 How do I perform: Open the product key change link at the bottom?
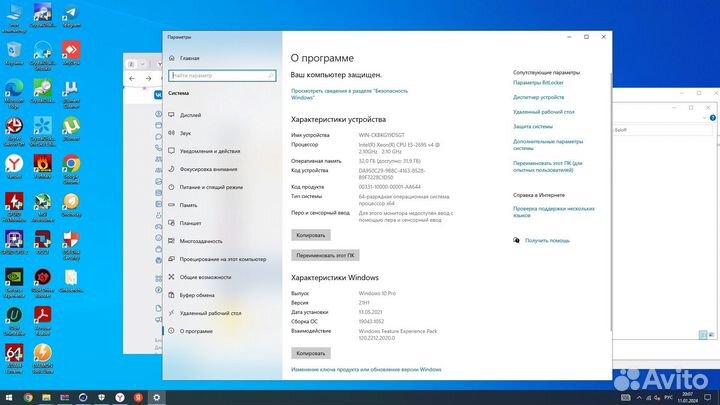pyautogui.click(x=366, y=369)
